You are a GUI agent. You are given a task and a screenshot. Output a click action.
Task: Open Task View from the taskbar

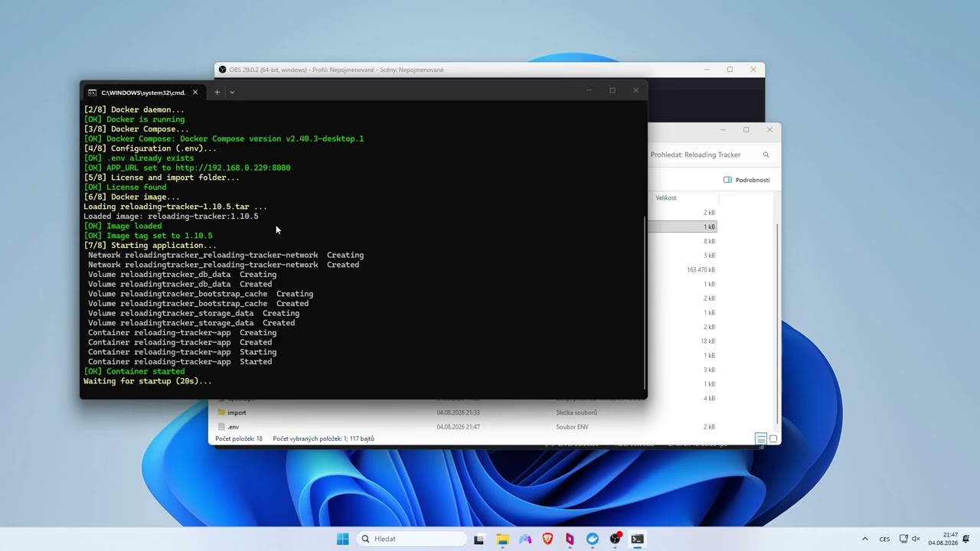(479, 539)
